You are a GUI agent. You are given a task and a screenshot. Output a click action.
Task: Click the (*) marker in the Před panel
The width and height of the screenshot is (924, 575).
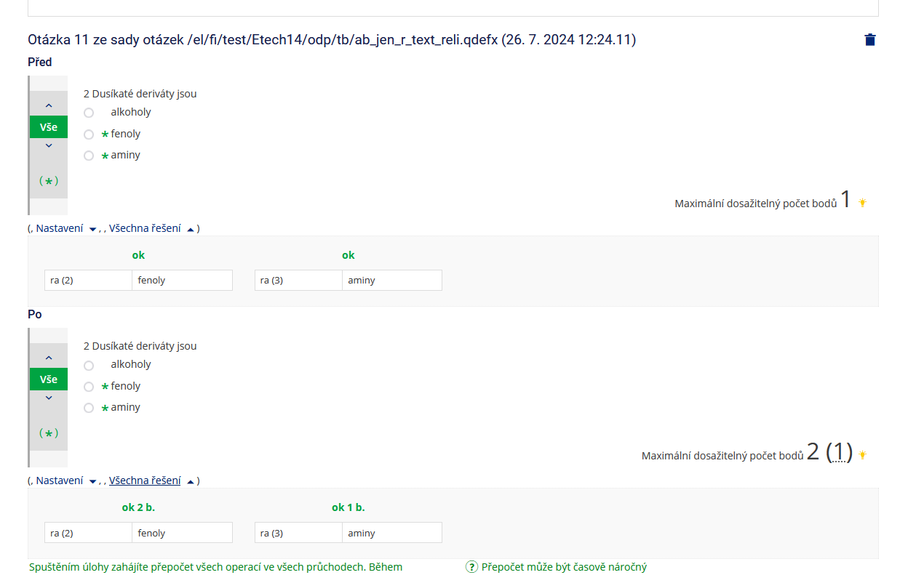[49, 181]
